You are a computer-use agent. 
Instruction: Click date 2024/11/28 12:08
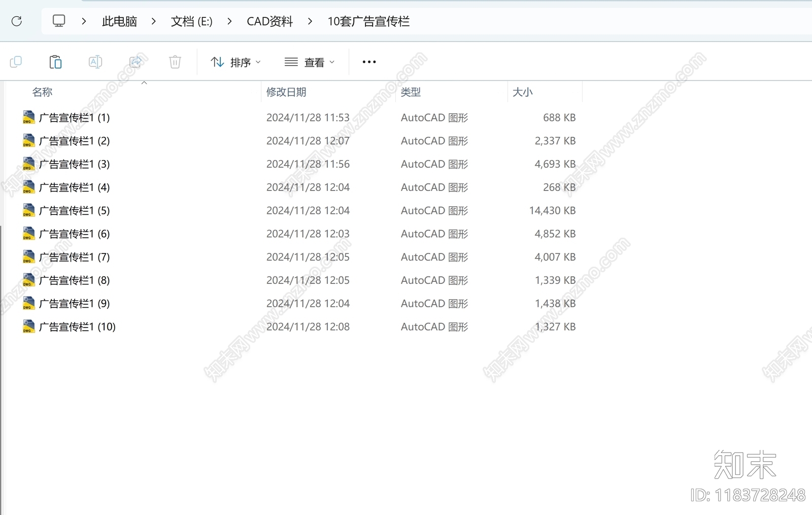[x=308, y=327]
